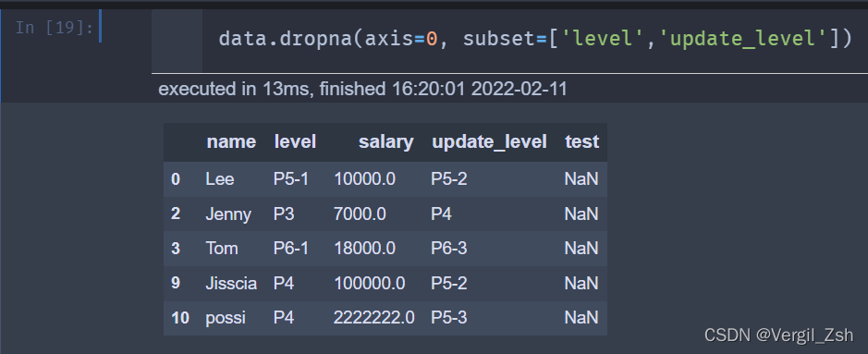
Task: Click the 18000.0 salary value
Action: pyautogui.click(x=364, y=249)
